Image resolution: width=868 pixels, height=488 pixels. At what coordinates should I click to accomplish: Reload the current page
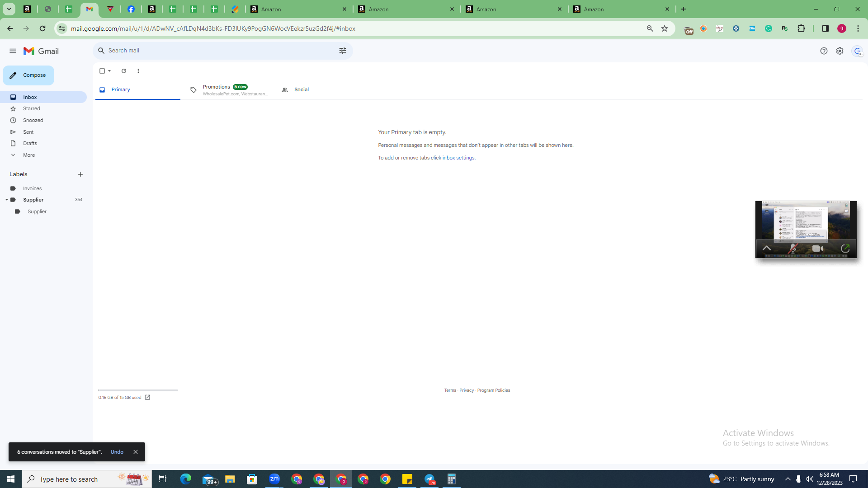pos(42,28)
